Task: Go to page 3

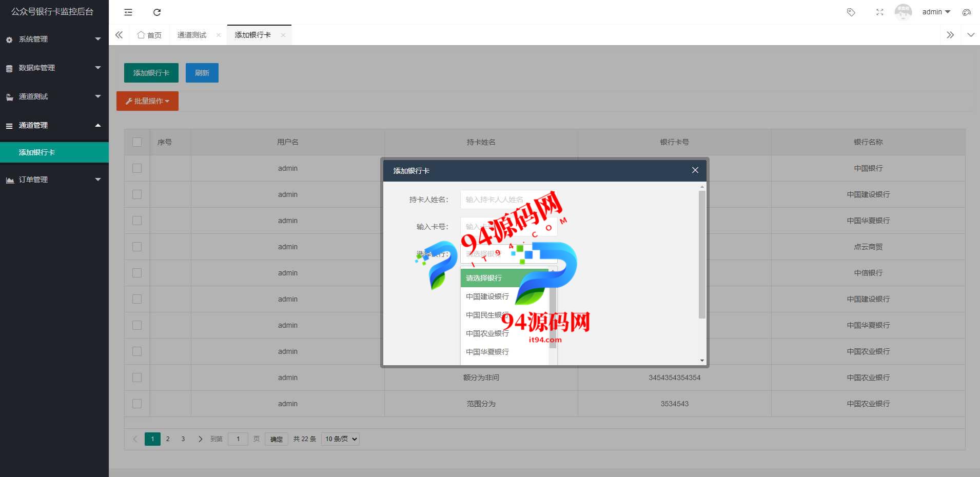Action: click(183, 439)
